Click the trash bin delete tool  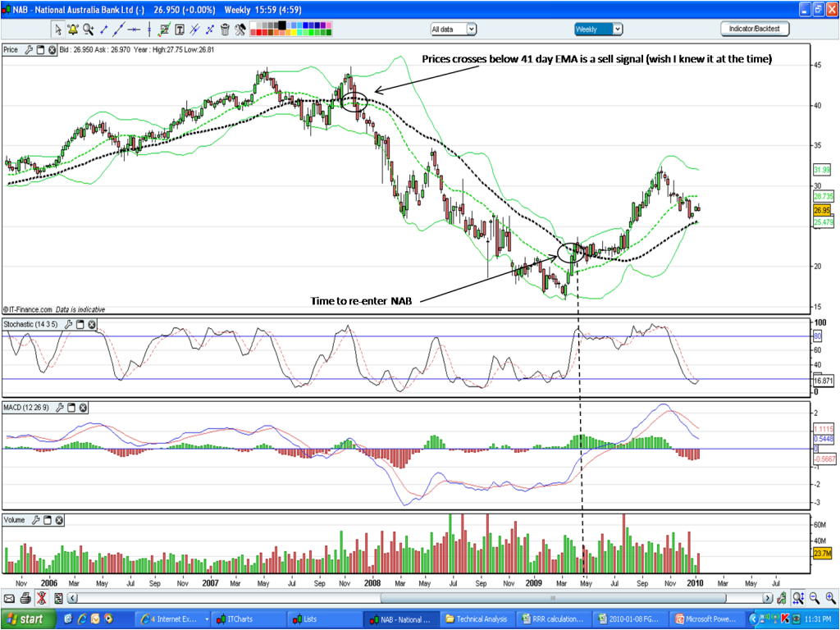point(225,30)
